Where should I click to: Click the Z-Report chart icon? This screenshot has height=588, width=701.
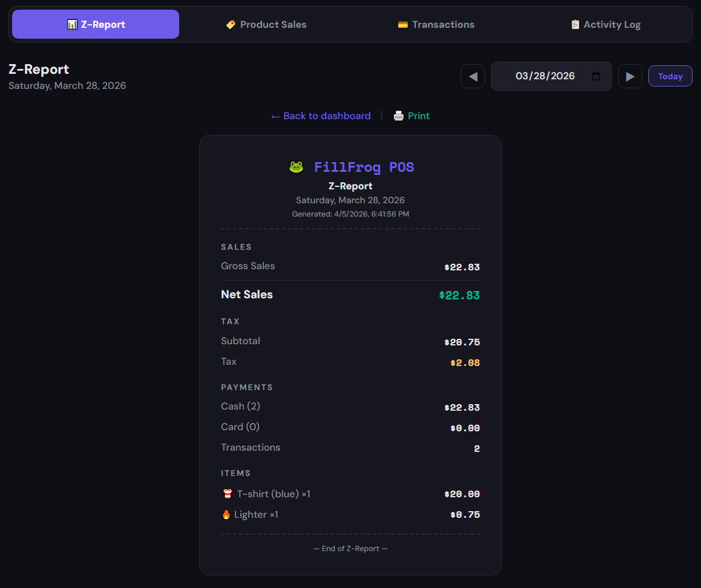(x=72, y=25)
